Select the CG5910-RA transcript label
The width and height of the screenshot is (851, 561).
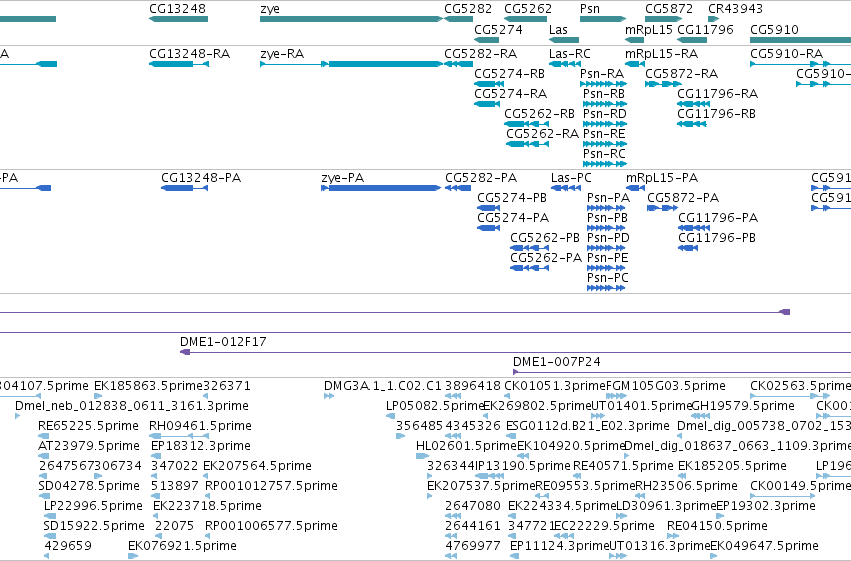[x=786, y=54]
